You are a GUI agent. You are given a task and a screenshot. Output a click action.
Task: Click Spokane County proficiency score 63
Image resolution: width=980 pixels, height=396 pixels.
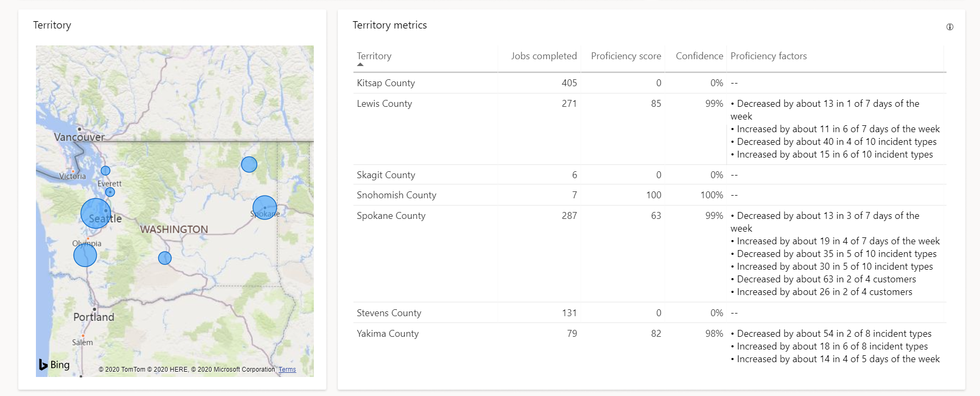pyautogui.click(x=656, y=216)
